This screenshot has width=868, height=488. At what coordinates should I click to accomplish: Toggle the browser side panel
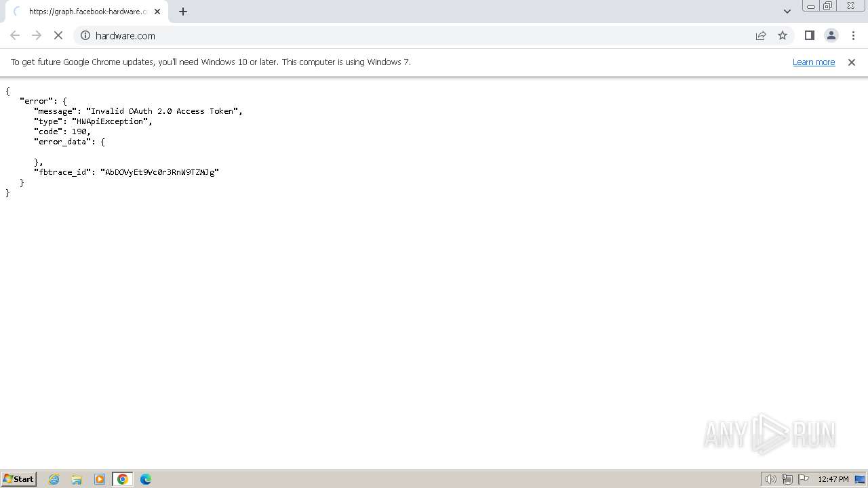click(x=809, y=35)
